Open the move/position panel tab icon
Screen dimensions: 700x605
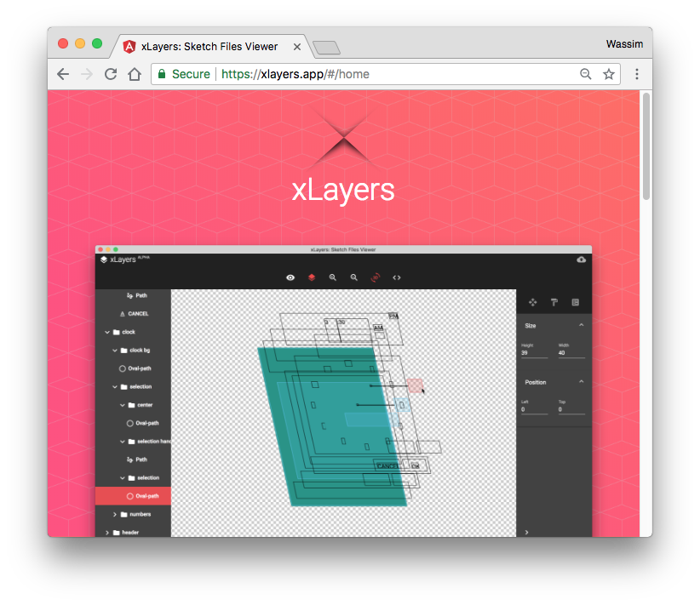coord(532,303)
